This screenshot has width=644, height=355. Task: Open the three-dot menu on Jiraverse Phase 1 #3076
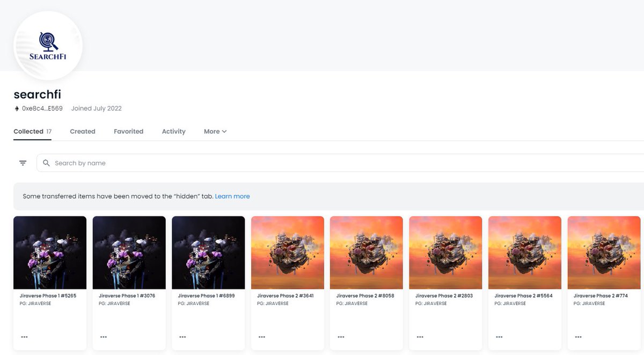104,337
